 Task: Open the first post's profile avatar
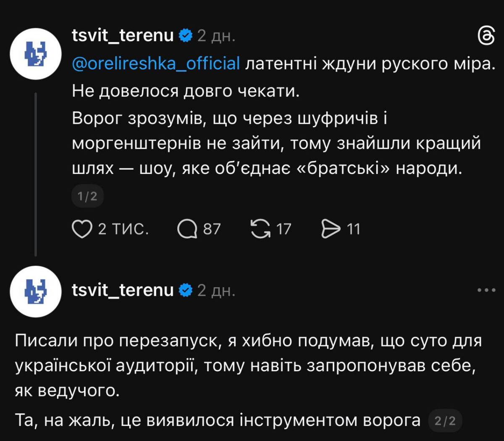point(36,54)
